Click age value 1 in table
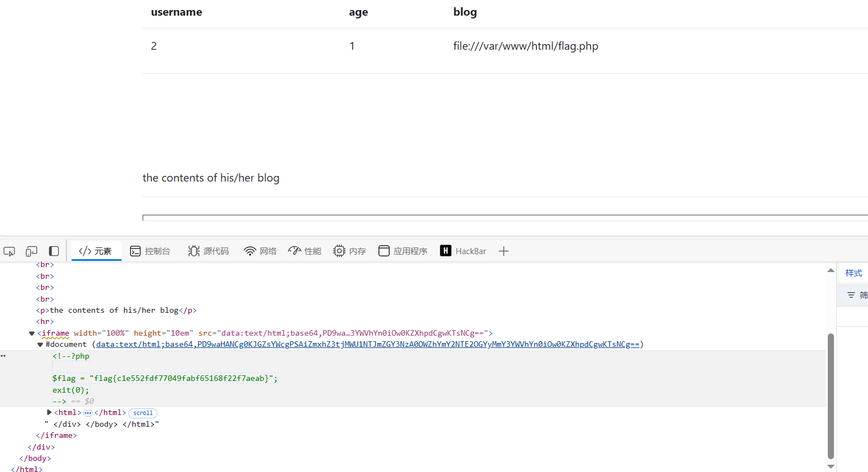 [352, 46]
